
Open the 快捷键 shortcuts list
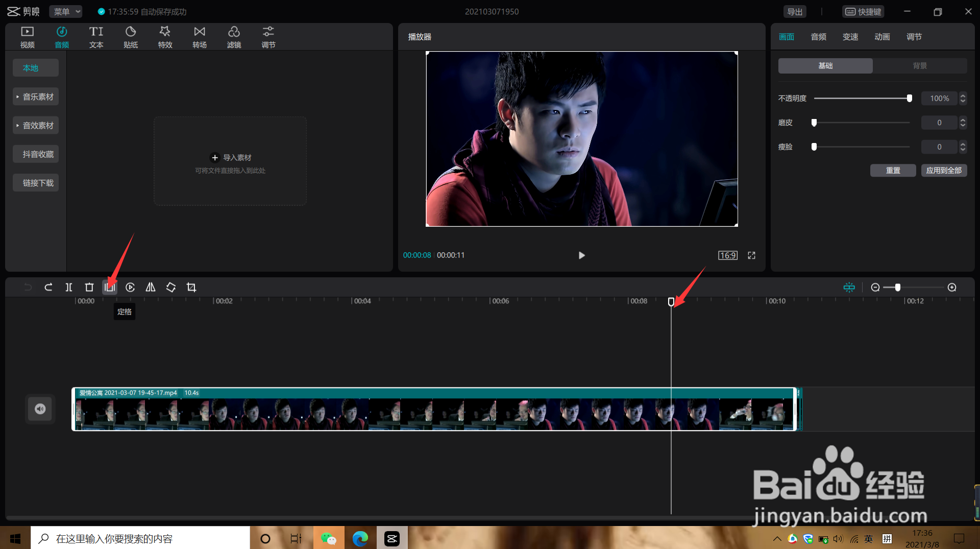click(x=863, y=12)
